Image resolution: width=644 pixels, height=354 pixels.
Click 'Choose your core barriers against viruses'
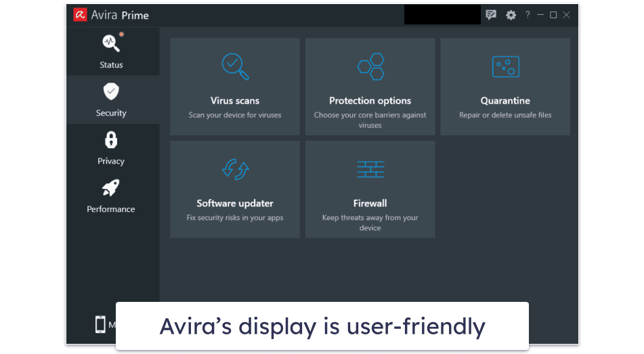click(x=370, y=120)
